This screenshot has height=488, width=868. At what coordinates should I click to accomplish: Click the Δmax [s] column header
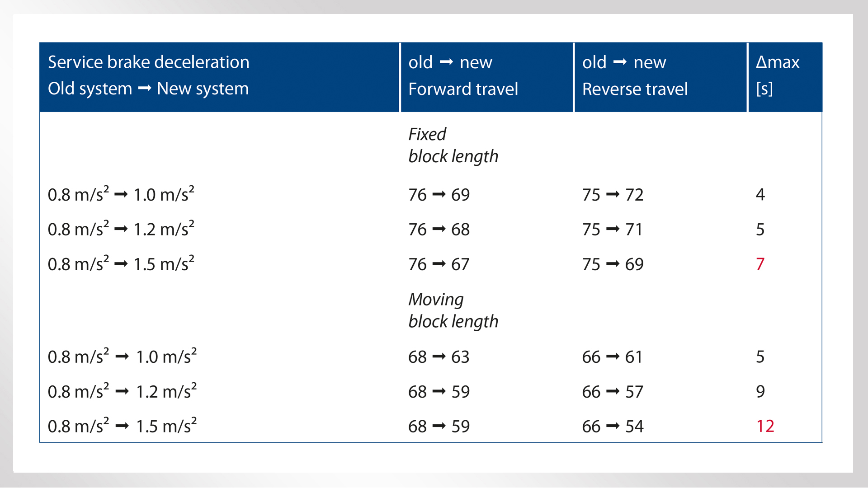(x=778, y=75)
